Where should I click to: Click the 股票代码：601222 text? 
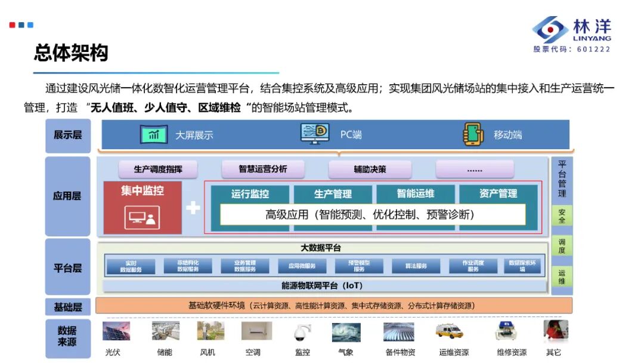click(572, 50)
